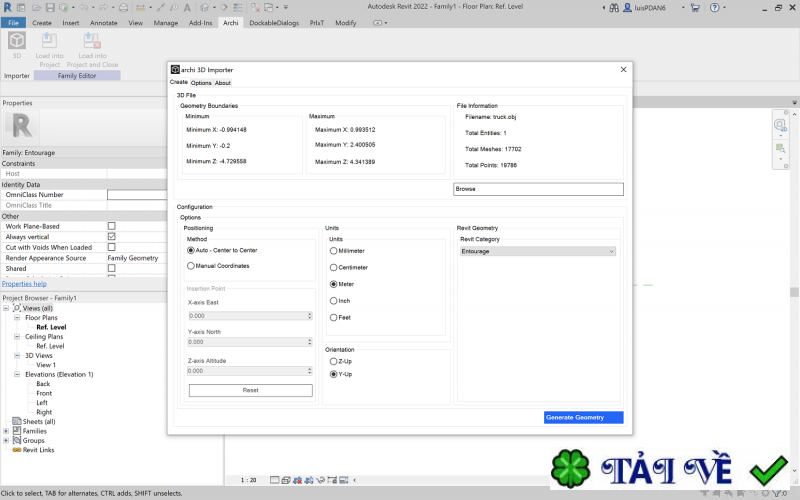The image size is (800, 500).
Task: Collapse Elevations (Elevation 1) node
Action: click(x=17, y=374)
